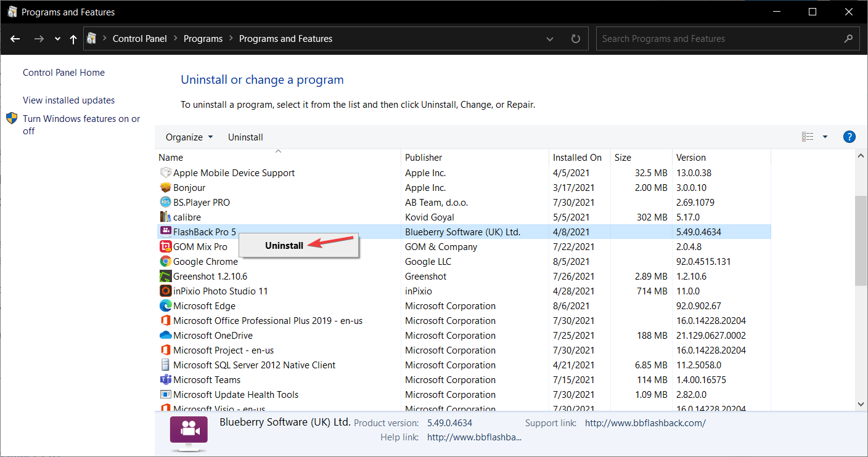Click the scrollbar up arrow

[x=861, y=157]
